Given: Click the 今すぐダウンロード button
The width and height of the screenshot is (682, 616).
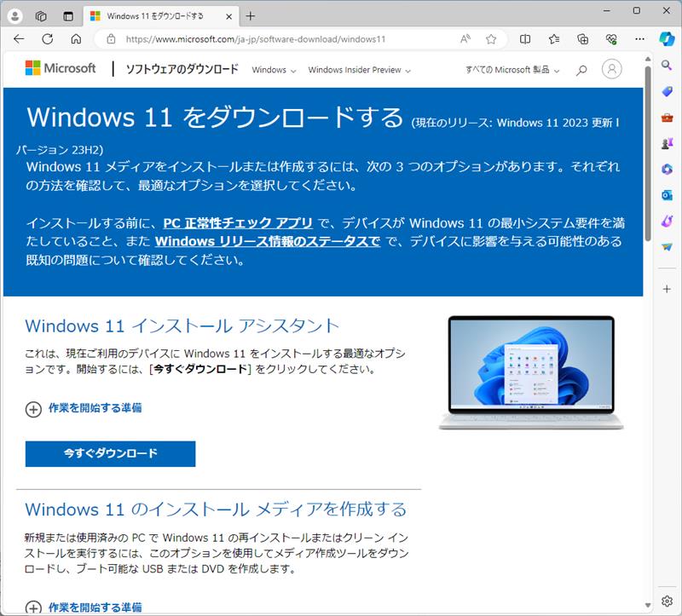Looking at the screenshot, I should (110, 454).
